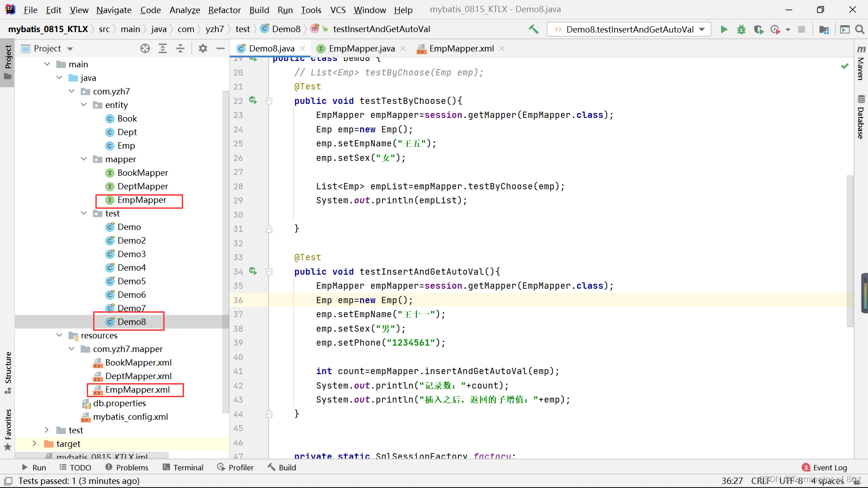Image resolution: width=868 pixels, height=488 pixels.
Task: Select mybatis_config.xml in project tree
Action: click(130, 417)
